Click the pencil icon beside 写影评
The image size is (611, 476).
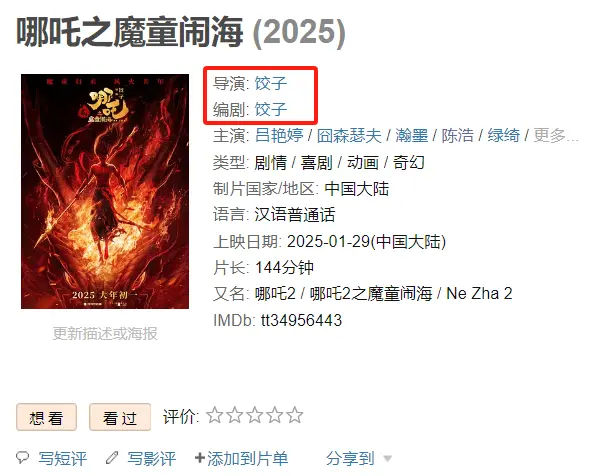point(112,457)
